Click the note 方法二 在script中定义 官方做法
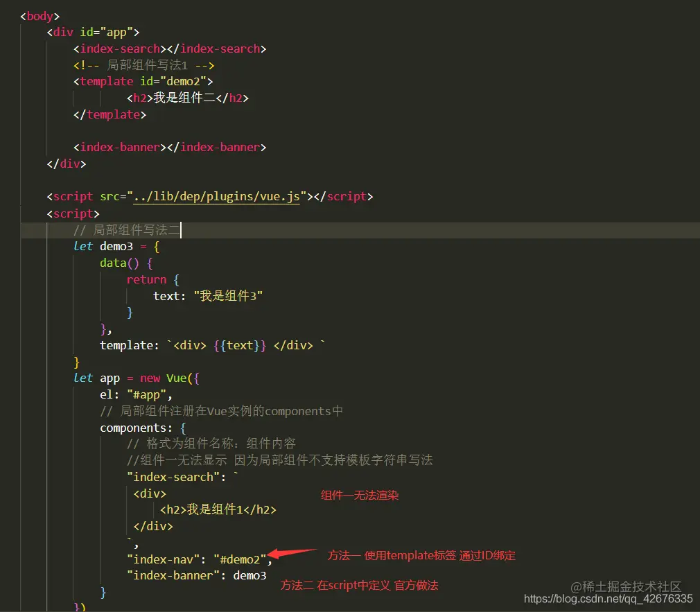 [x=361, y=585]
